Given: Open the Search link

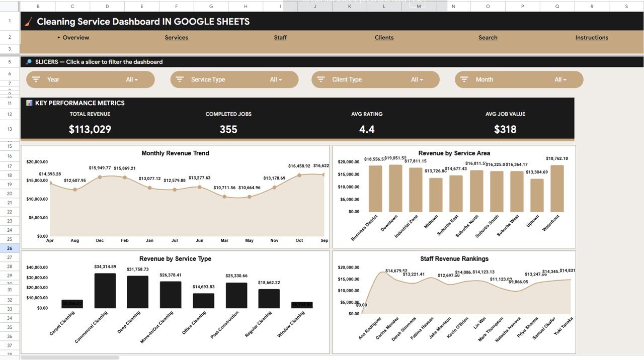Looking at the screenshot, I should (x=488, y=37).
